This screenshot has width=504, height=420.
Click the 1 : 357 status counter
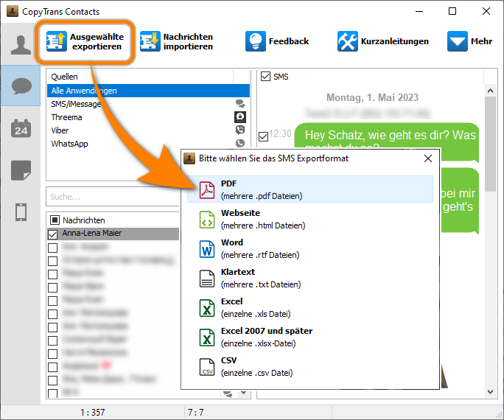93,412
